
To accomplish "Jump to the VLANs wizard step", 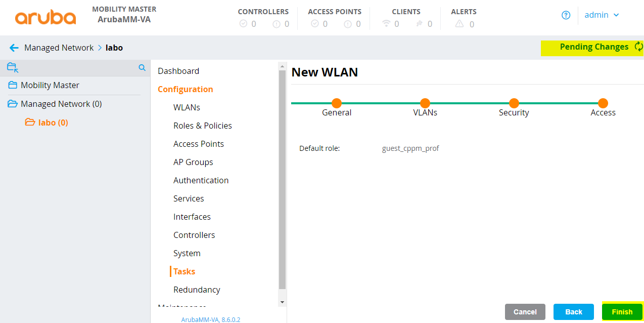I will coord(425,103).
